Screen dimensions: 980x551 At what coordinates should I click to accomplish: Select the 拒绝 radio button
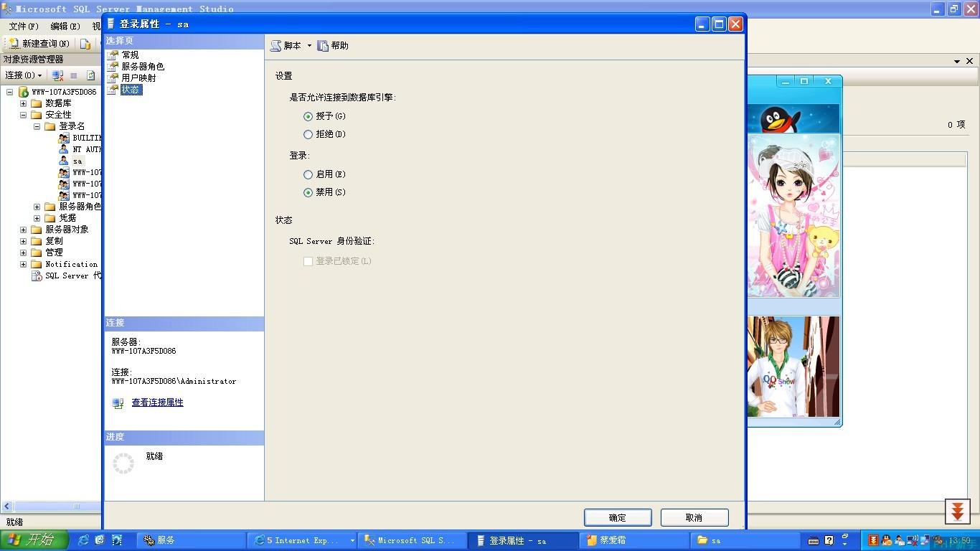point(308,134)
